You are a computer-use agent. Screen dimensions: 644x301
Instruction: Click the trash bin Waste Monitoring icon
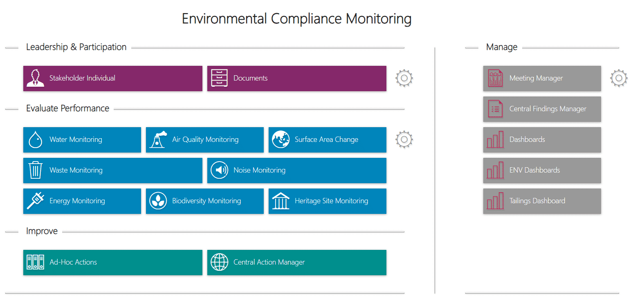point(36,170)
